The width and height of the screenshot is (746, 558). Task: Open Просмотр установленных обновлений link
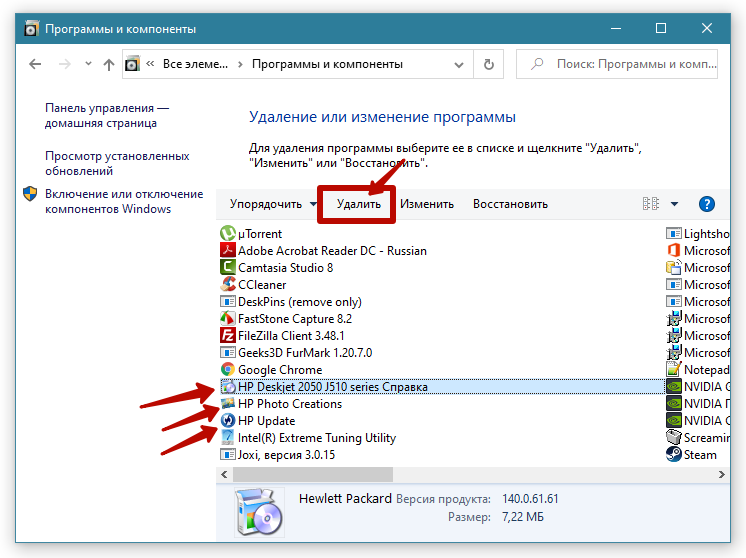pyautogui.click(x=117, y=163)
